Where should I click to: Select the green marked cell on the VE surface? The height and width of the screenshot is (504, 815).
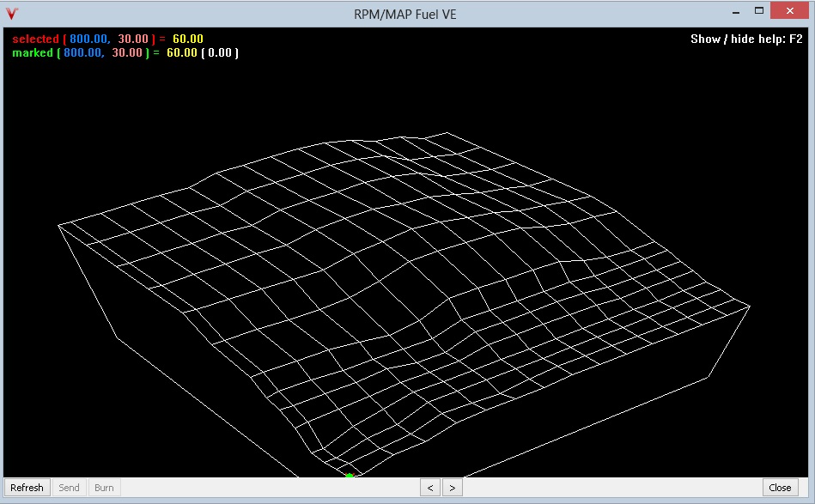pyautogui.click(x=350, y=473)
